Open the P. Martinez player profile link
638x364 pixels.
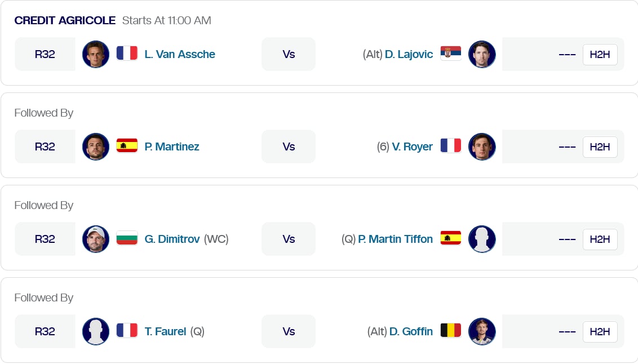[172, 147]
